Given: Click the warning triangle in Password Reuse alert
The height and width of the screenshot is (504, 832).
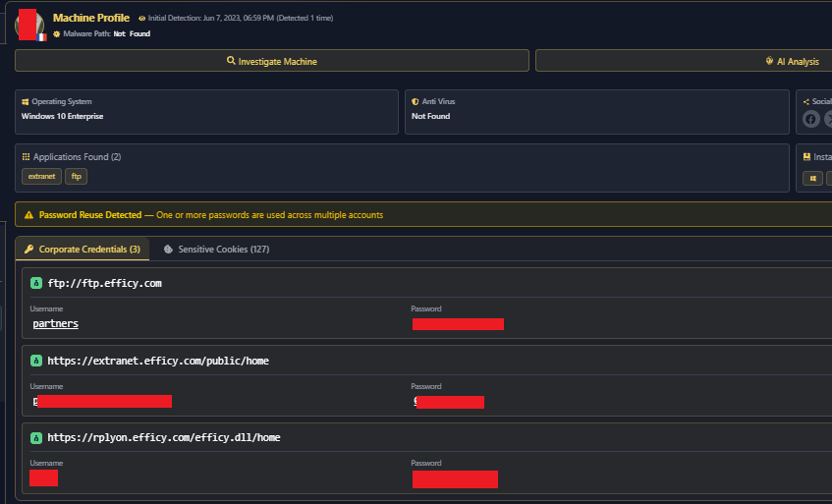Looking at the screenshot, I should pyautogui.click(x=28, y=215).
